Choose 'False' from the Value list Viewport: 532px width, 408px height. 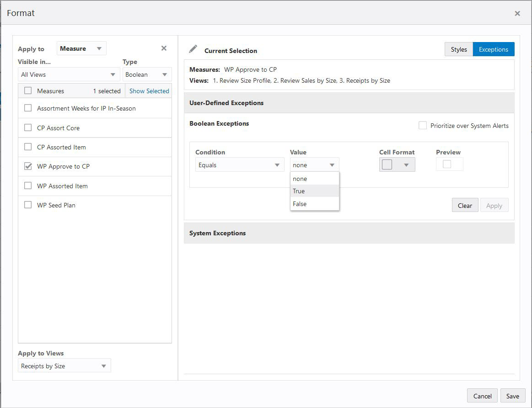[x=315, y=204]
